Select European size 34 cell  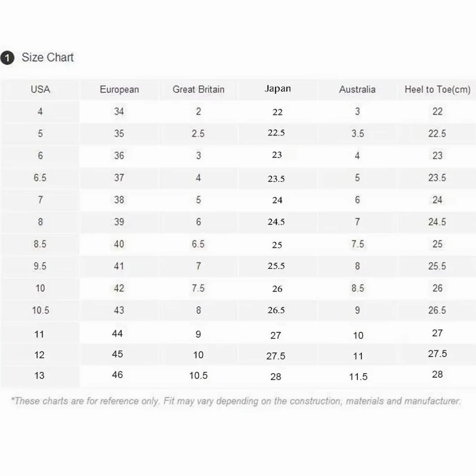point(119,111)
